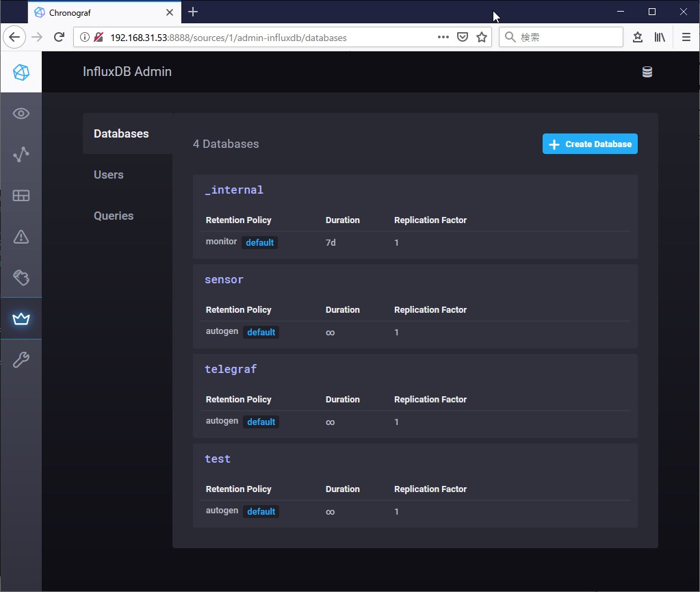Select the Chronograf browser tab
The image size is (700, 592).
pos(105,12)
